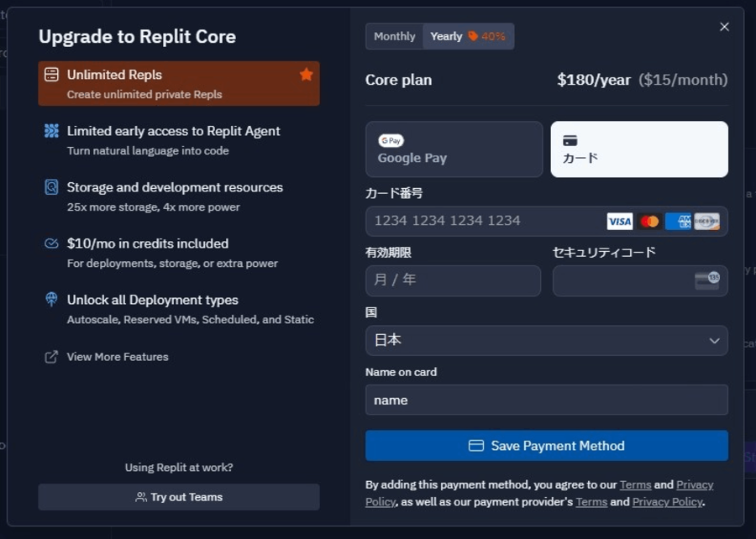The width and height of the screenshot is (756, 539).
Task: Switch billing to Yearly
Action: click(468, 37)
